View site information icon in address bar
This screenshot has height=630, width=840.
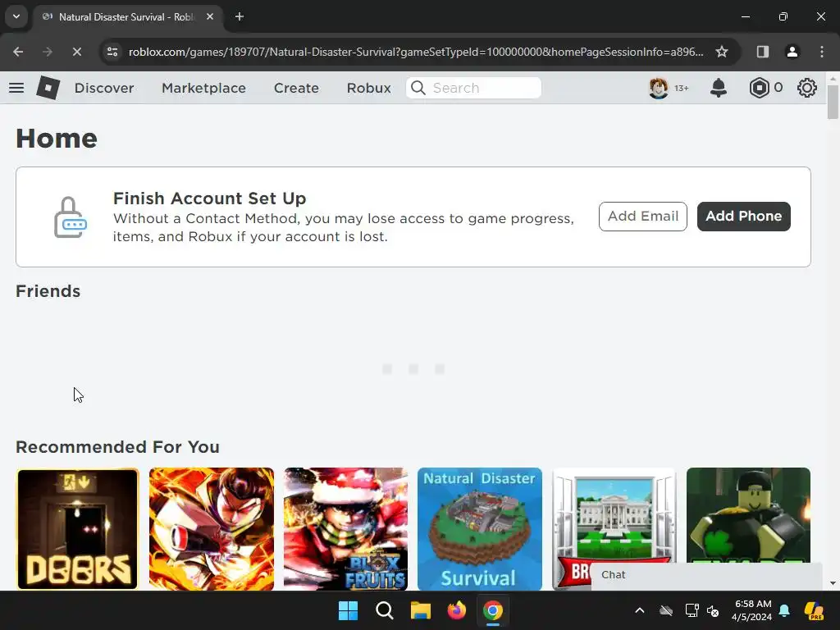click(x=112, y=52)
